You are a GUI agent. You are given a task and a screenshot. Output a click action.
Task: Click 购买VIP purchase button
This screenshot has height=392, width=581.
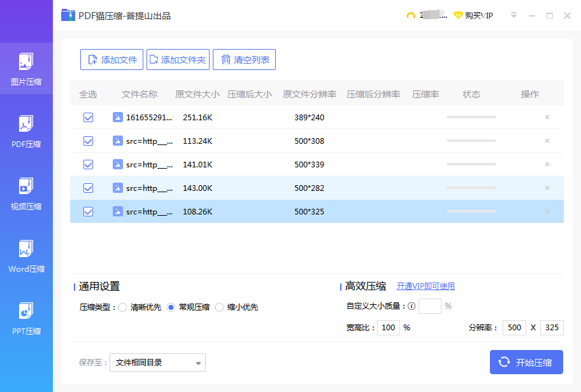coord(474,15)
